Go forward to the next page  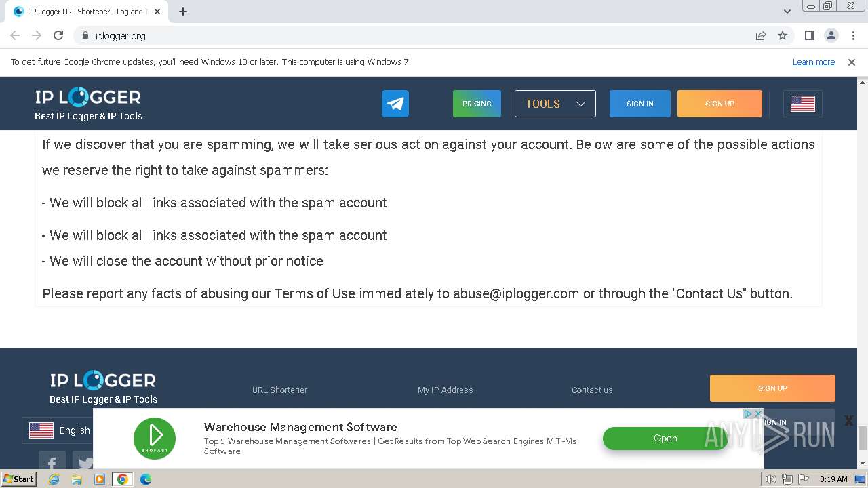click(x=37, y=35)
